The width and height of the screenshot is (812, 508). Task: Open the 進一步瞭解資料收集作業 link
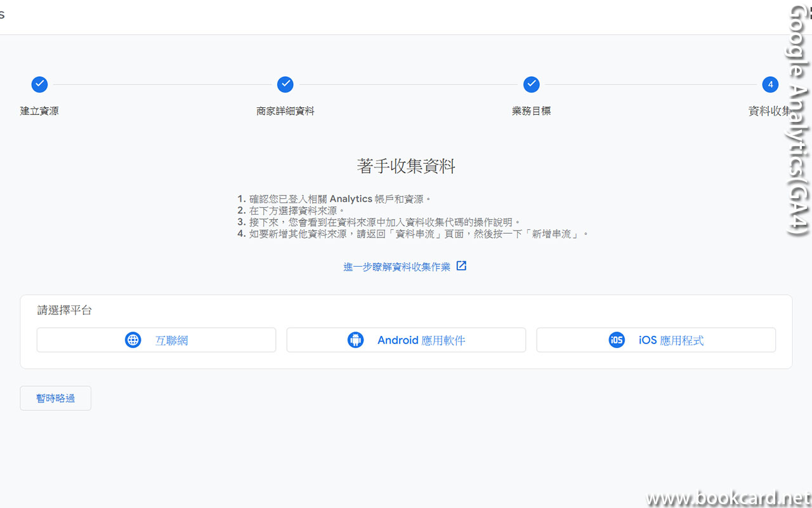396,267
